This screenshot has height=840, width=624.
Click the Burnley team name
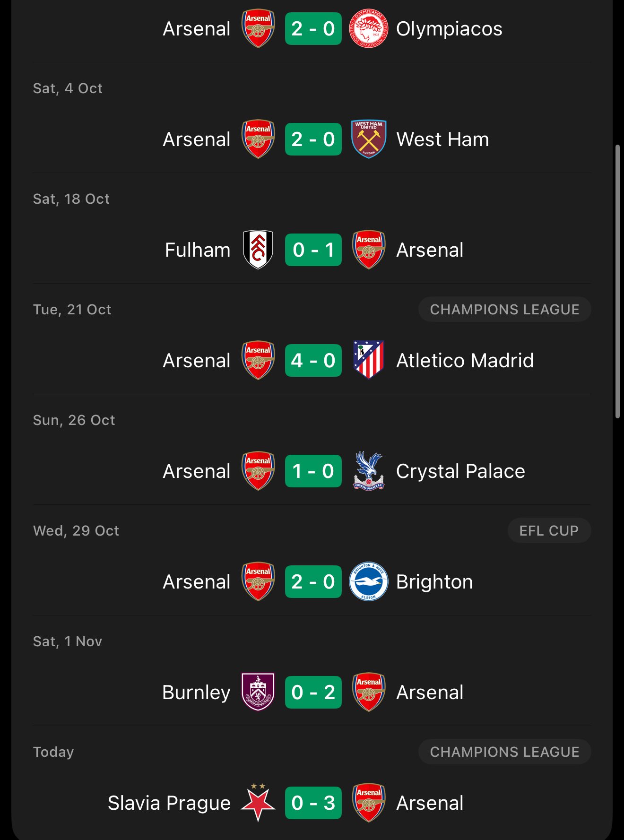196,693
